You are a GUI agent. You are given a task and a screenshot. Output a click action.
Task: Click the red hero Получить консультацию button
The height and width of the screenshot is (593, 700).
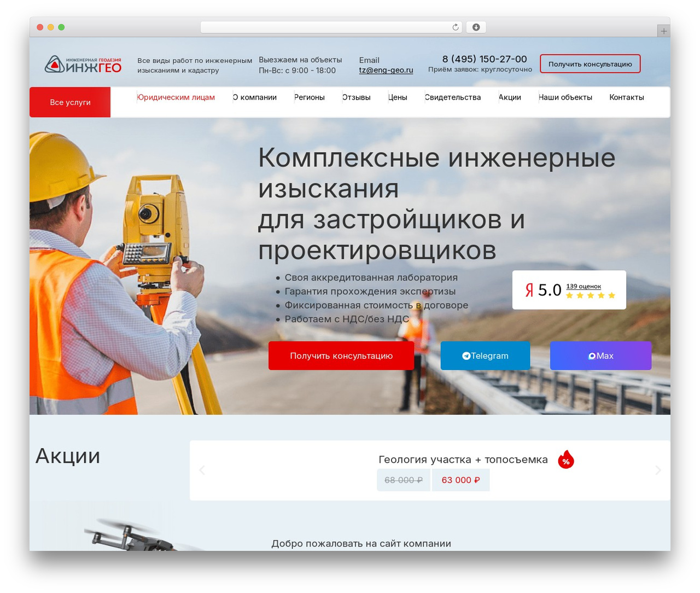[x=341, y=356]
